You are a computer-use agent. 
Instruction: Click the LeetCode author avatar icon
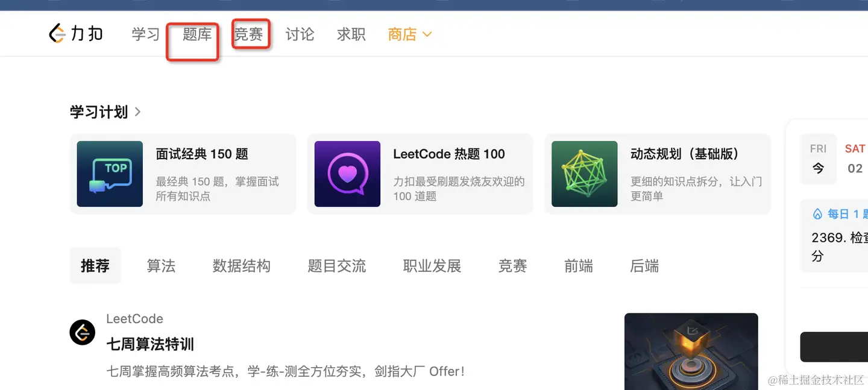[83, 332]
